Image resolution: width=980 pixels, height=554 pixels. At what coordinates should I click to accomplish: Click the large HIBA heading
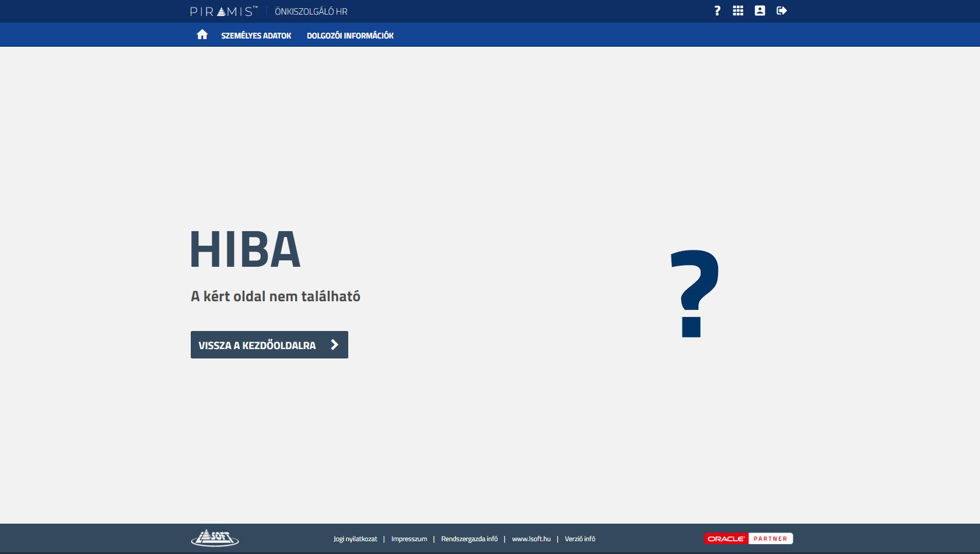pyautogui.click(x=245, y=250)
